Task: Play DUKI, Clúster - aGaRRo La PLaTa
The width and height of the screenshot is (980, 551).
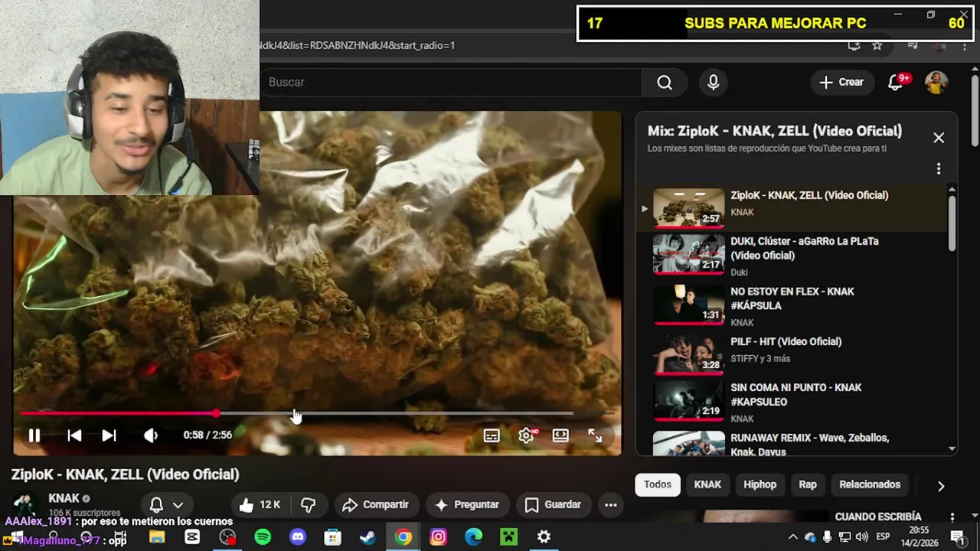Action: pos(792,255)
